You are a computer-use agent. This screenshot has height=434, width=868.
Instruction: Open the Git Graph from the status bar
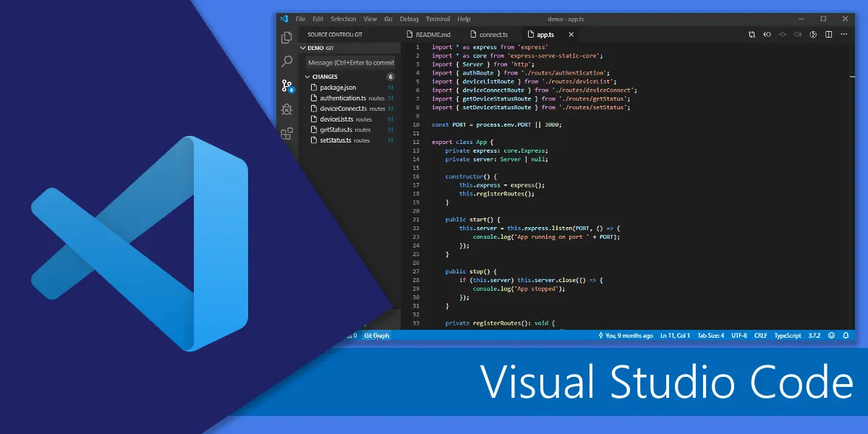tap(376, 335)
